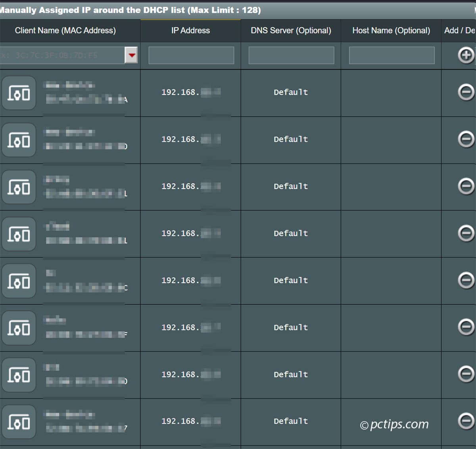
Task: Focus the IP Address input box
Action: click(191, 55)
